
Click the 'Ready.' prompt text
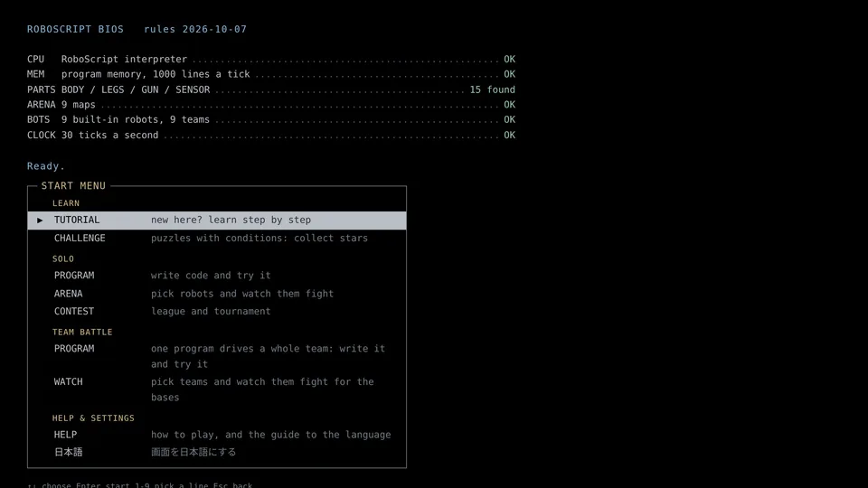[46, 166]
